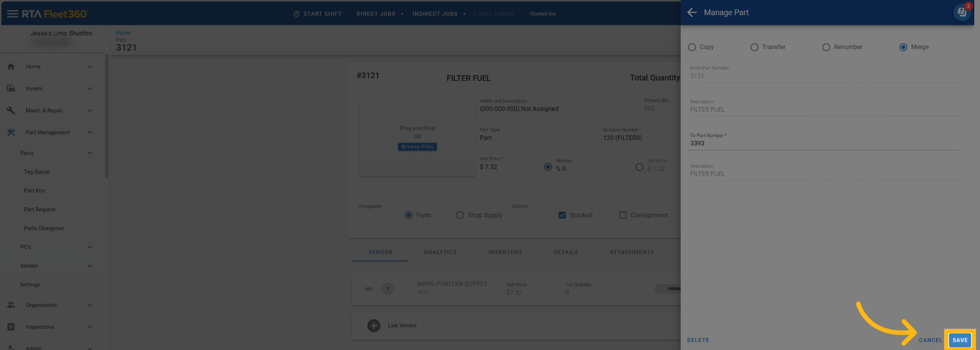Switch to the Inventory tab

(x=505, y=252)
